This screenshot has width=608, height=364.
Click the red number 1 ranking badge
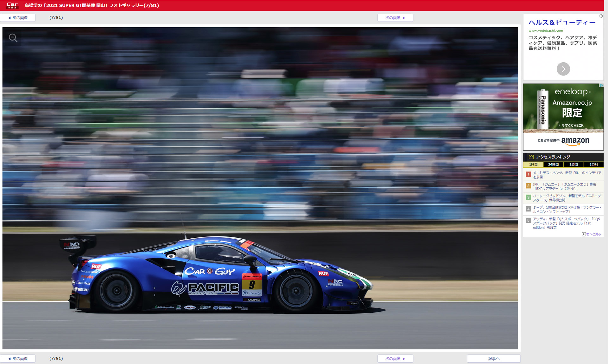pos(528,174)
